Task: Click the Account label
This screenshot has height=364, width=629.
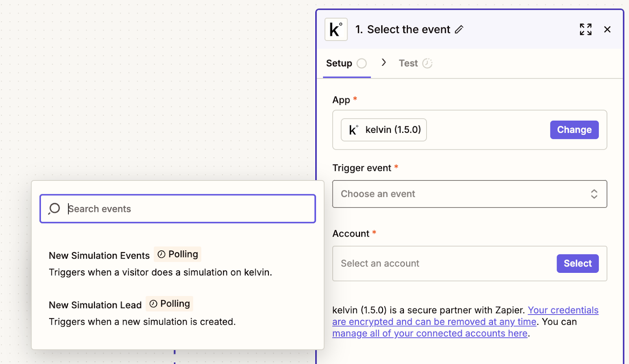Action: coord(351,233)
